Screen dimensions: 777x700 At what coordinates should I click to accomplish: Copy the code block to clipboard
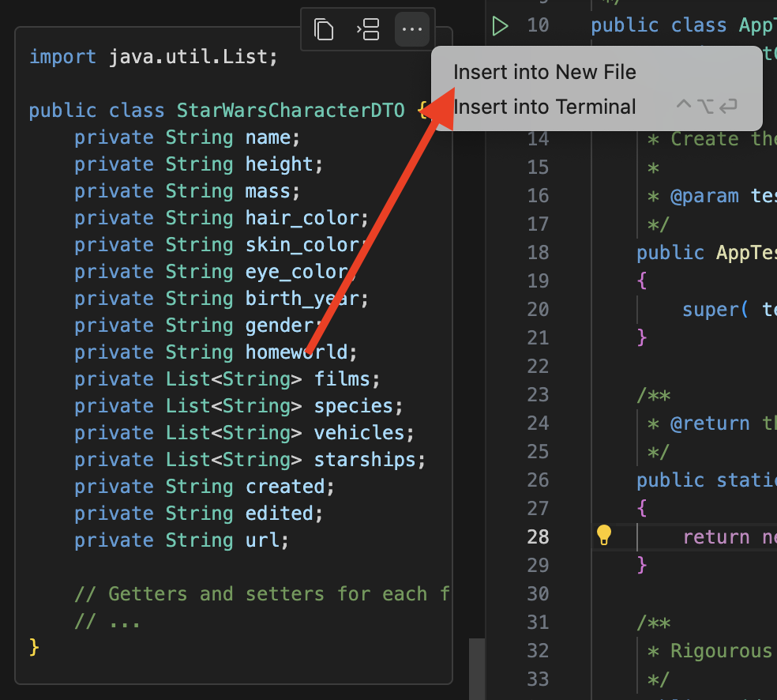pos(324,29)
